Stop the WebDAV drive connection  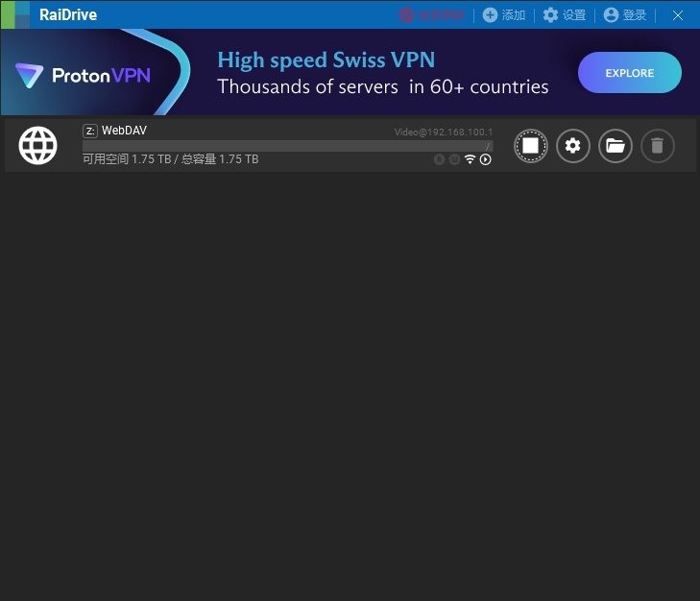[x=530, y=146]
